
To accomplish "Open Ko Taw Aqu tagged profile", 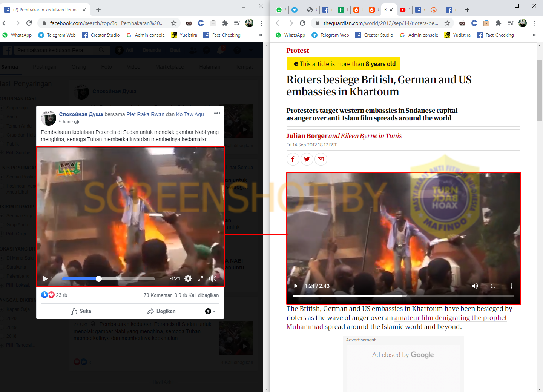I will coord(190,114).
